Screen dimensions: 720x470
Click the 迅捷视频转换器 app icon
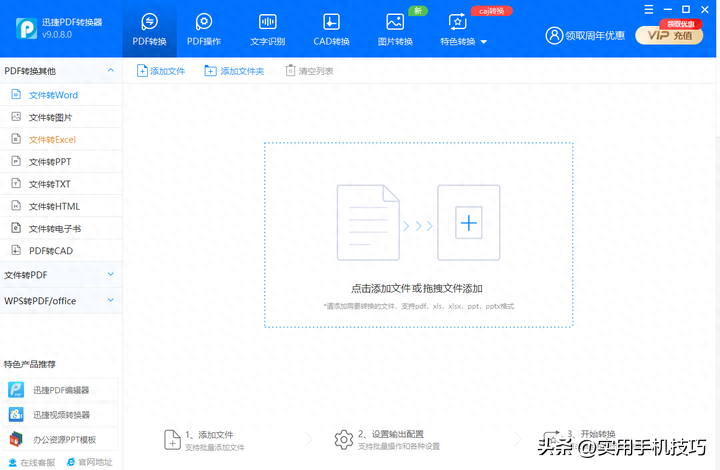point(16,414)
